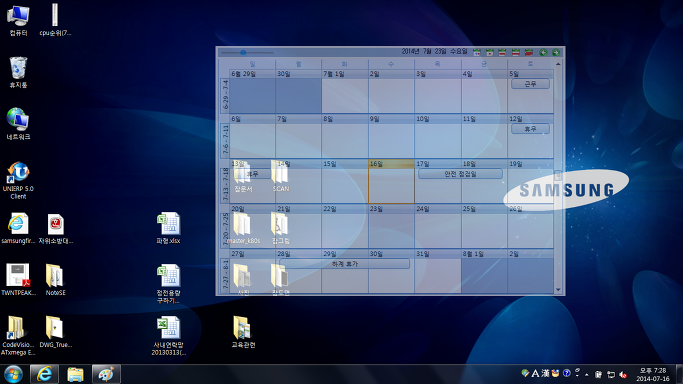The height and width of the screenshot is (384, 683).
Task: Open the Action Center flag icon
Action: pos(598,374)
